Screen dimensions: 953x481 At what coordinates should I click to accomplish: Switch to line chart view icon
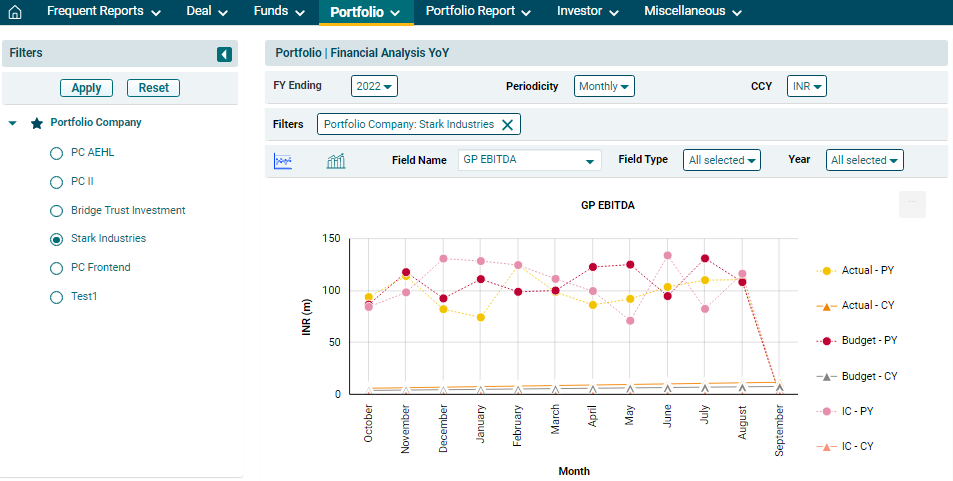tap(283, 160)
